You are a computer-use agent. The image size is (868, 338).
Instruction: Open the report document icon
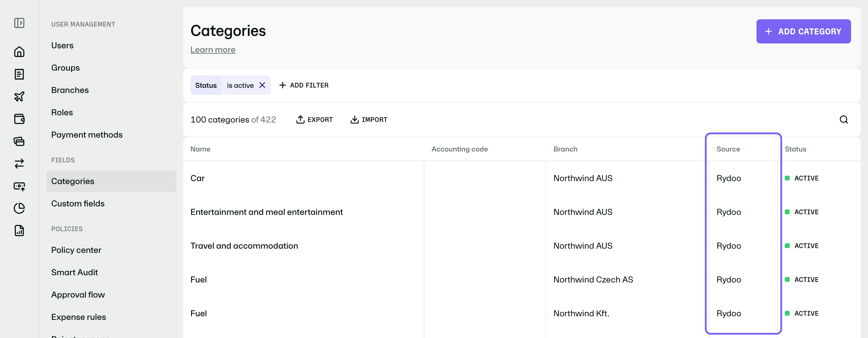click(x=19, y=230)
